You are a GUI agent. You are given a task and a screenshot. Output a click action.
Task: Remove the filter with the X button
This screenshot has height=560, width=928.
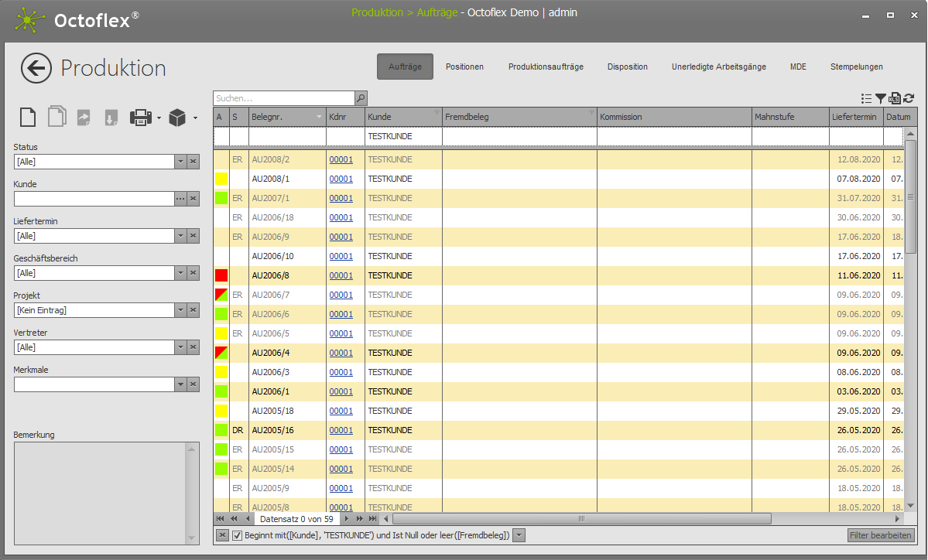tap(221, 535)
